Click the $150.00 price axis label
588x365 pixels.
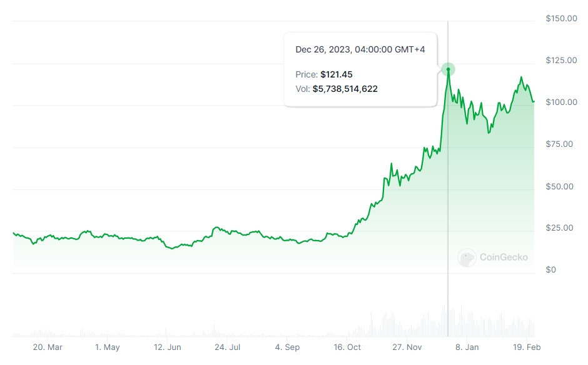click(561, 18)
